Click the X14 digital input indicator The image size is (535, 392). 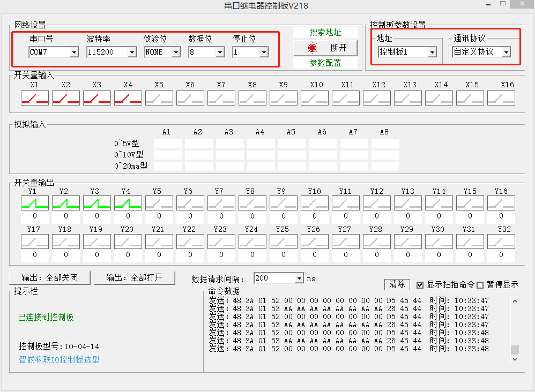(x=439, y=98)
